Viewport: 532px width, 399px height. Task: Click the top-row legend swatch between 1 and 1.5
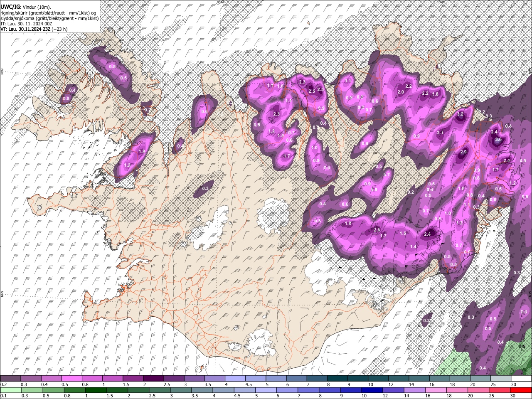(x=112, y=379)
